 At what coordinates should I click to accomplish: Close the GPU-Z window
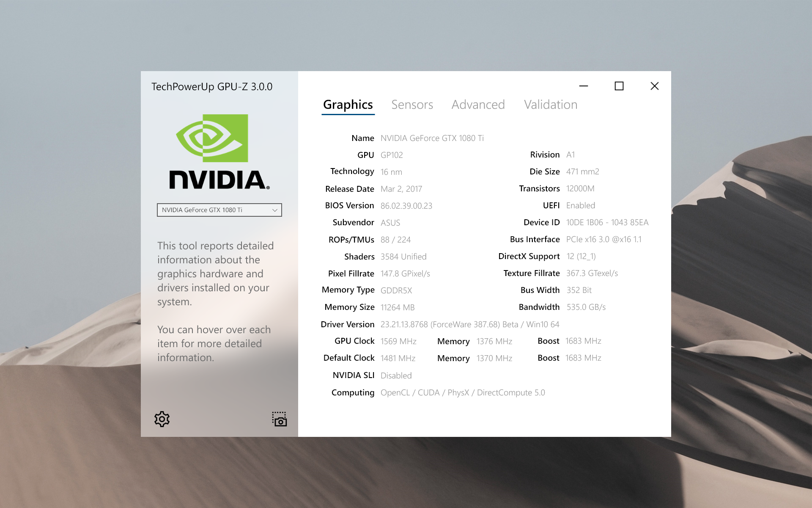click(x=655, y=86)
